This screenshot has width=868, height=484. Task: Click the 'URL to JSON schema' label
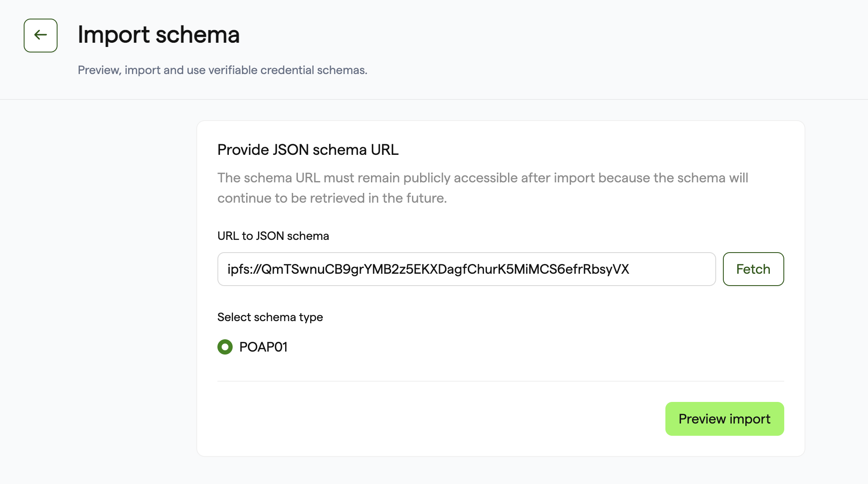point(273,236)
